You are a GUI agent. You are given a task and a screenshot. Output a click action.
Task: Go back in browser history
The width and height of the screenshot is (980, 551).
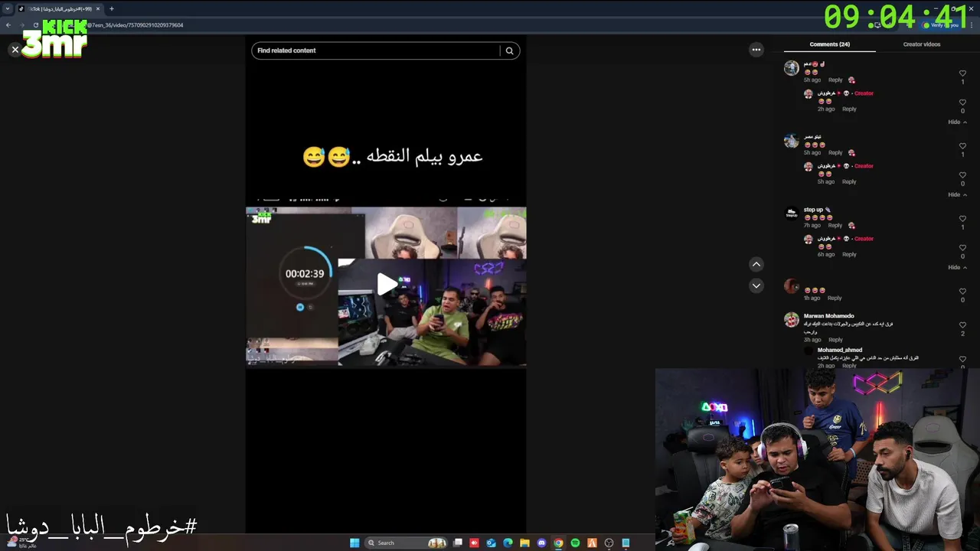click(8, 25)
